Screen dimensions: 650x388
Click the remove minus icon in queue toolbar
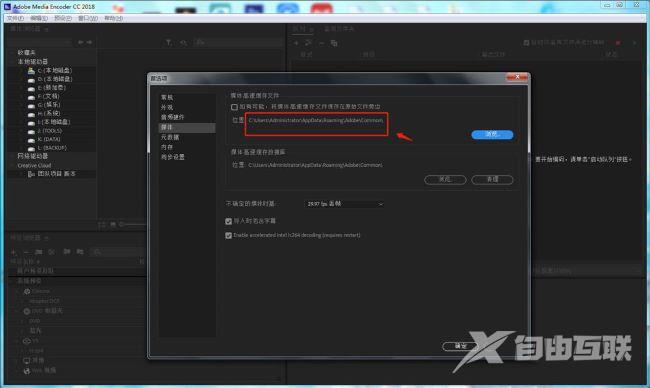click(x=321, y=43)
